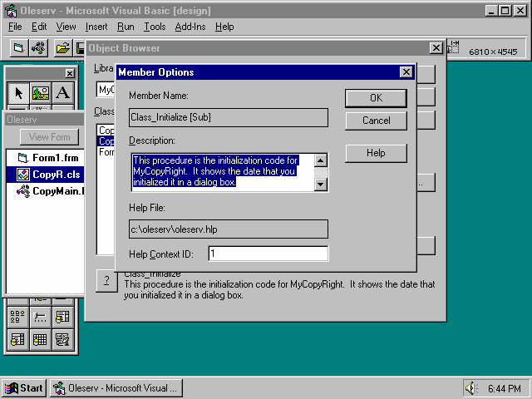Select Form1.frm in the project window
This screenshot has height=399, width=532.
tap(52, 157)
